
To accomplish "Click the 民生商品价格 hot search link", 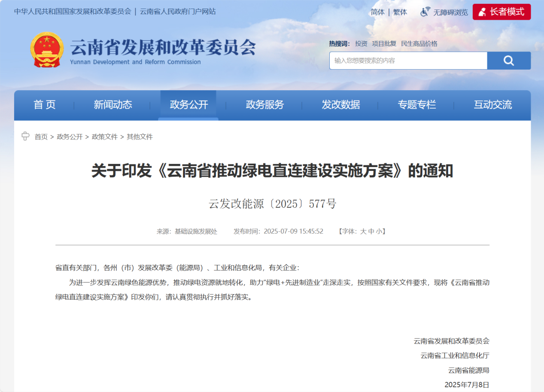I will tap(419, 43).
